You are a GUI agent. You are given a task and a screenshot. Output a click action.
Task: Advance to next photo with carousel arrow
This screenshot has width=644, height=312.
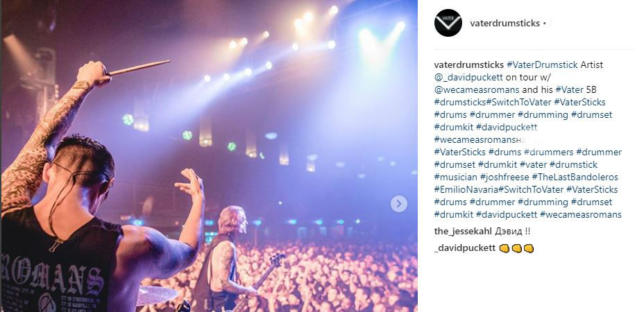[399, 204]
